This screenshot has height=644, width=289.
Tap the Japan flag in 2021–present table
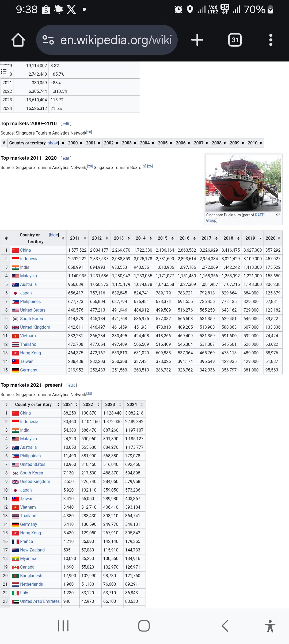click(16, 490)
